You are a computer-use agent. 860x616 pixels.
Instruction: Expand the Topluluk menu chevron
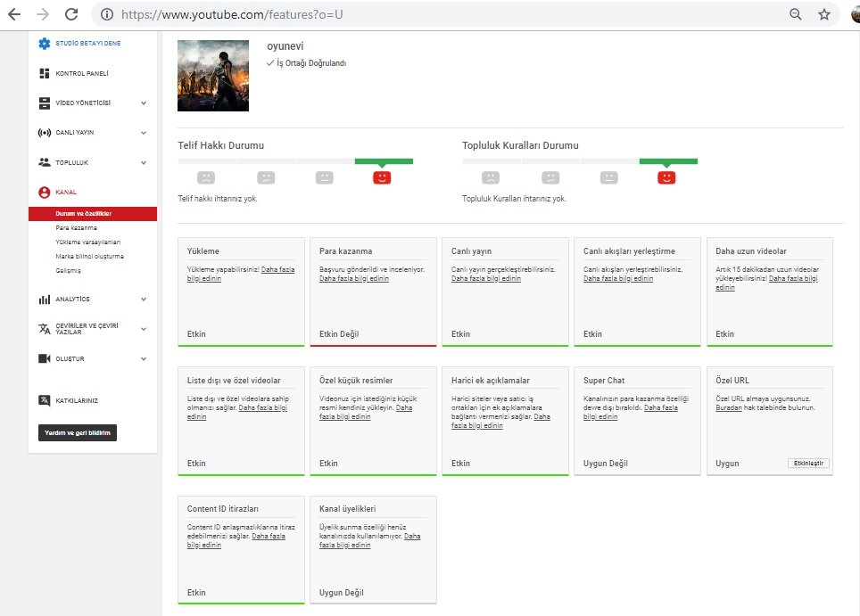coord(144,163)
